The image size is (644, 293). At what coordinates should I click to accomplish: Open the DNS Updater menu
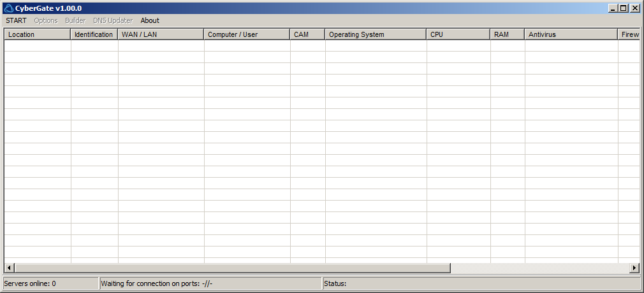point(113,20)
